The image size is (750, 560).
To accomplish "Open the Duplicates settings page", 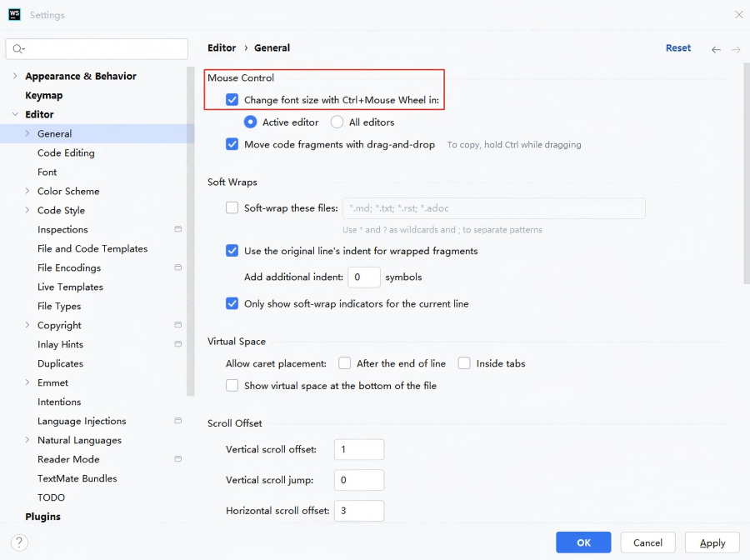I will point(60,363).
